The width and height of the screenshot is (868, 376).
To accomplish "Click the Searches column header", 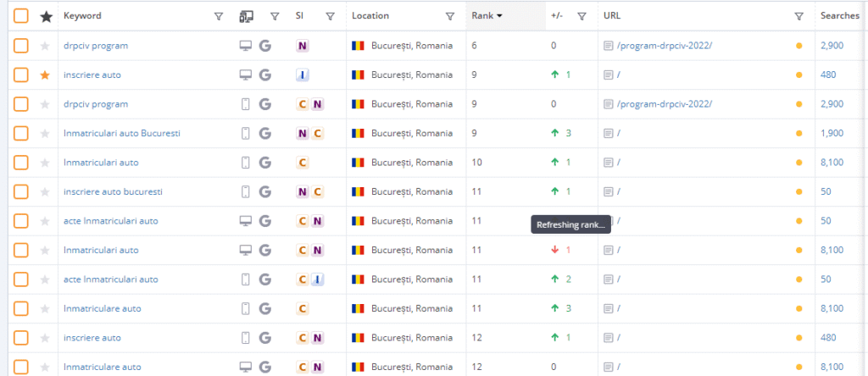I will click(x=840, y=15).
